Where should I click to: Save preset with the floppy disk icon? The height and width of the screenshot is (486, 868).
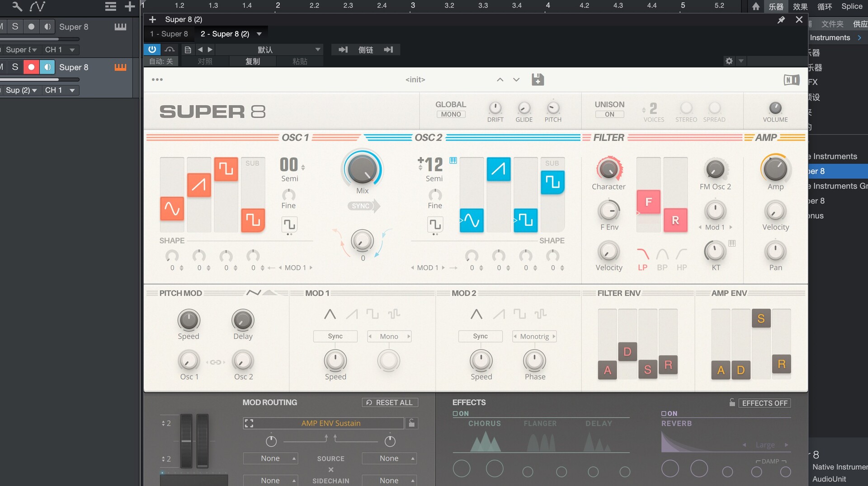(538, 79)
